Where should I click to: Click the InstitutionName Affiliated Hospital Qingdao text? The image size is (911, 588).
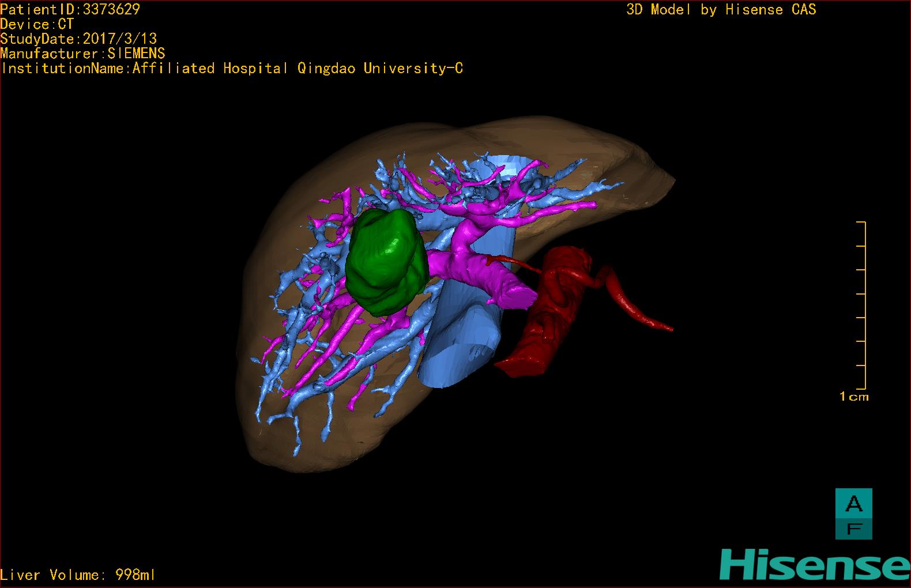point(232,69)
